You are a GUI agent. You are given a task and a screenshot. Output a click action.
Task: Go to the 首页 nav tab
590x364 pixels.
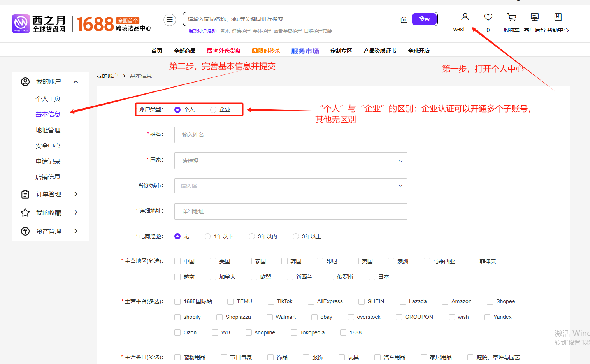click(157, 51)
